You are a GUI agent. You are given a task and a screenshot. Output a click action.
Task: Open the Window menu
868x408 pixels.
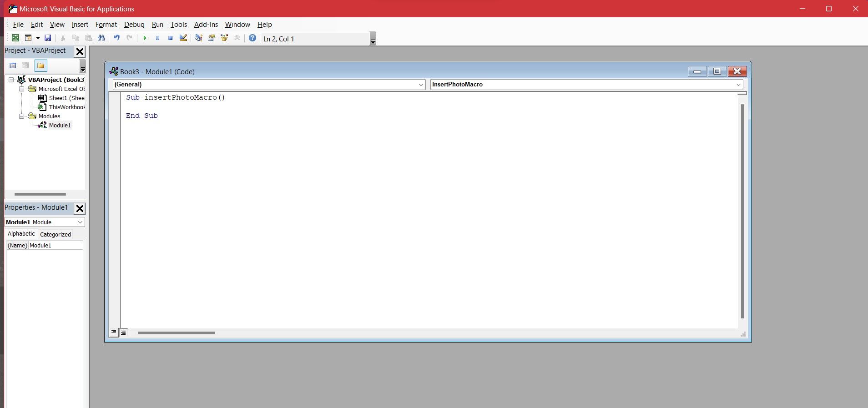[237, 25]
